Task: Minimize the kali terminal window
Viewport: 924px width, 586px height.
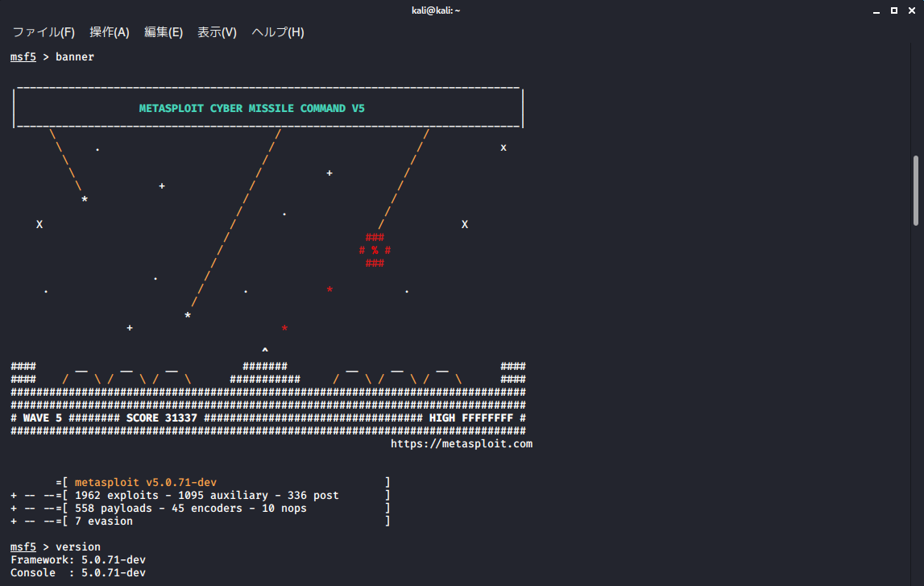Action: pos(876,10)
